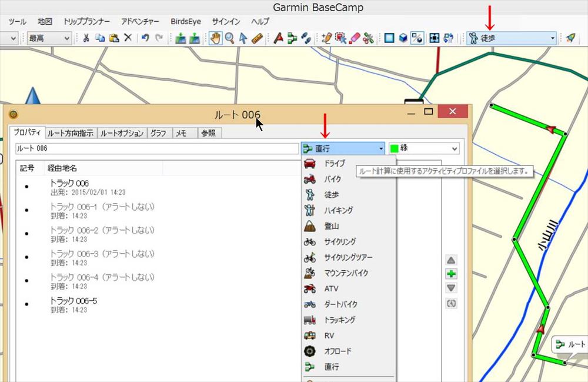Viewport: 588px width, 382px height.
Task: Choose ATV from activity list
Action: tap(348, 288)
